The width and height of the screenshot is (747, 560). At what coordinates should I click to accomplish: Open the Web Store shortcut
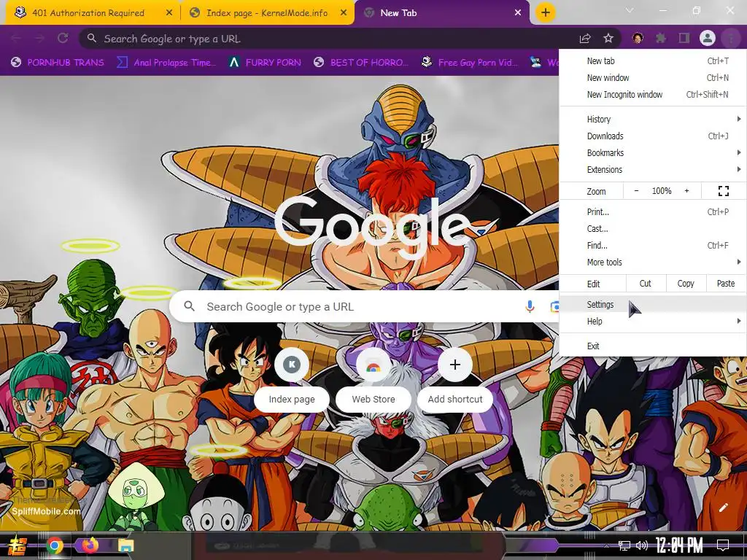click(373, 381)
